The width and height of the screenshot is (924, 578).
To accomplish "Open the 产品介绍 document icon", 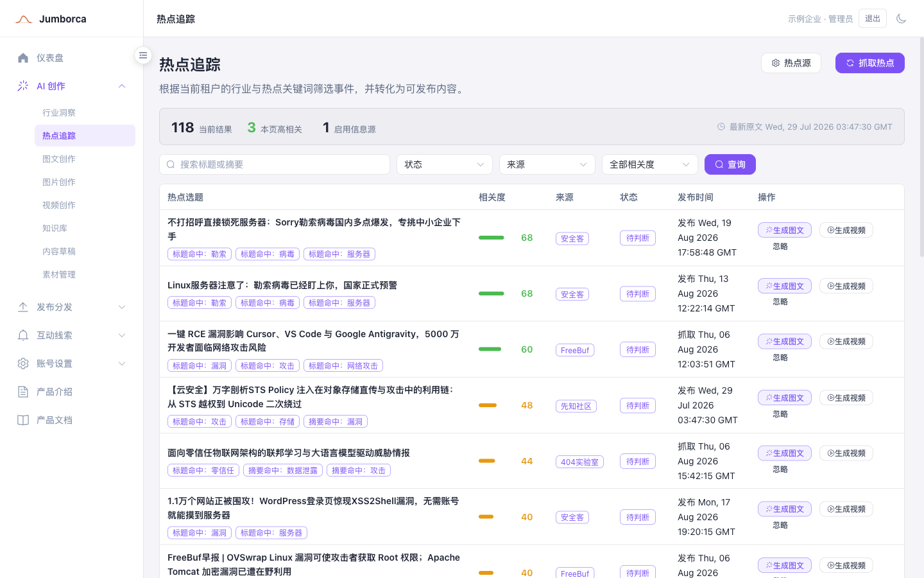I will pos(23,392).
